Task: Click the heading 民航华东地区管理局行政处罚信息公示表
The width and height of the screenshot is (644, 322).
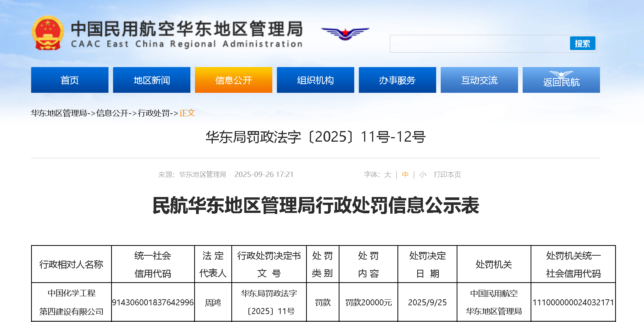Action: 316,205
